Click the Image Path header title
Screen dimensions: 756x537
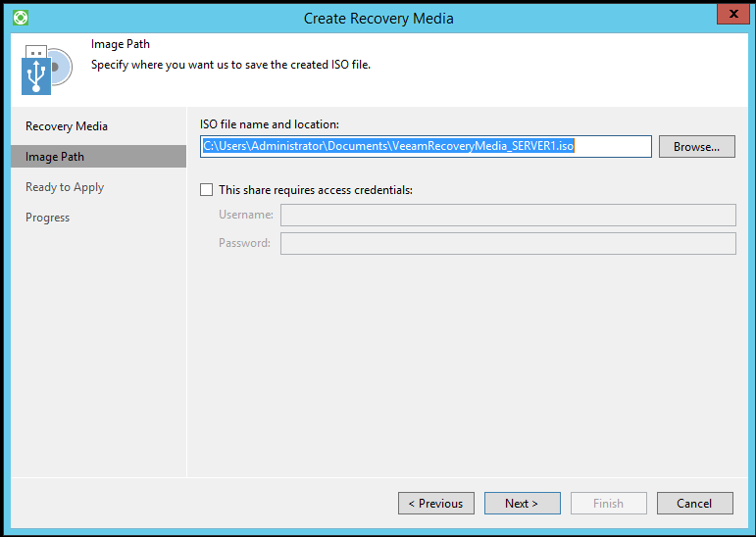[121, 44]
